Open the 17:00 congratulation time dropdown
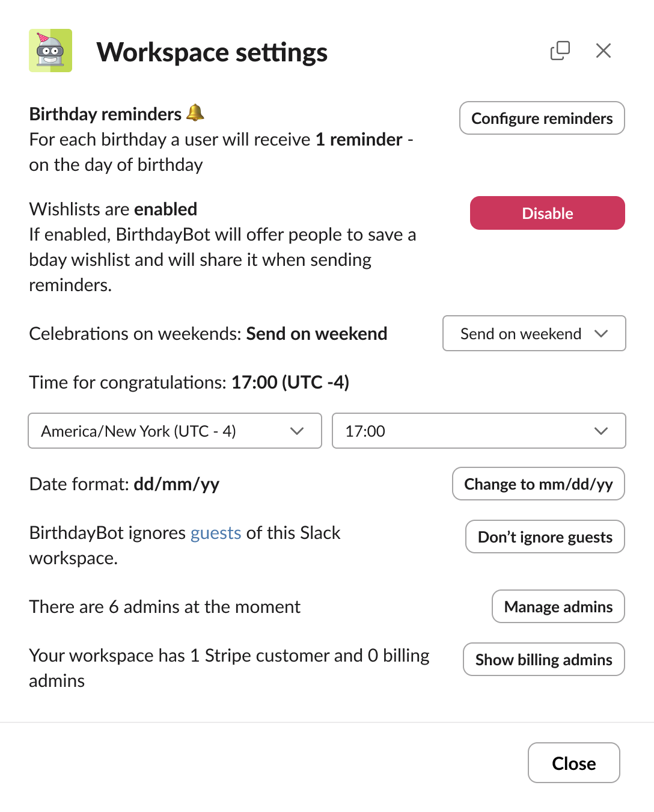The image size is (654, 812). tap(478, 431)
